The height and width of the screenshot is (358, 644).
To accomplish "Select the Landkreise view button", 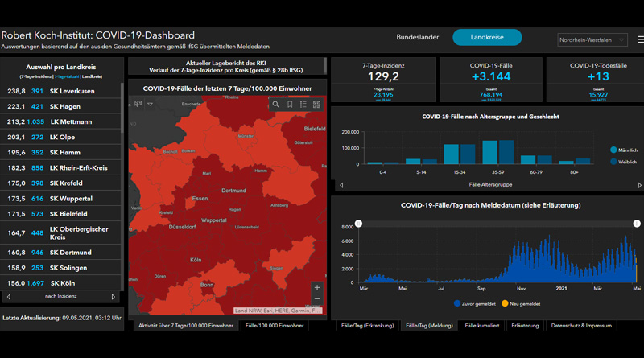I will click(487, 37).
